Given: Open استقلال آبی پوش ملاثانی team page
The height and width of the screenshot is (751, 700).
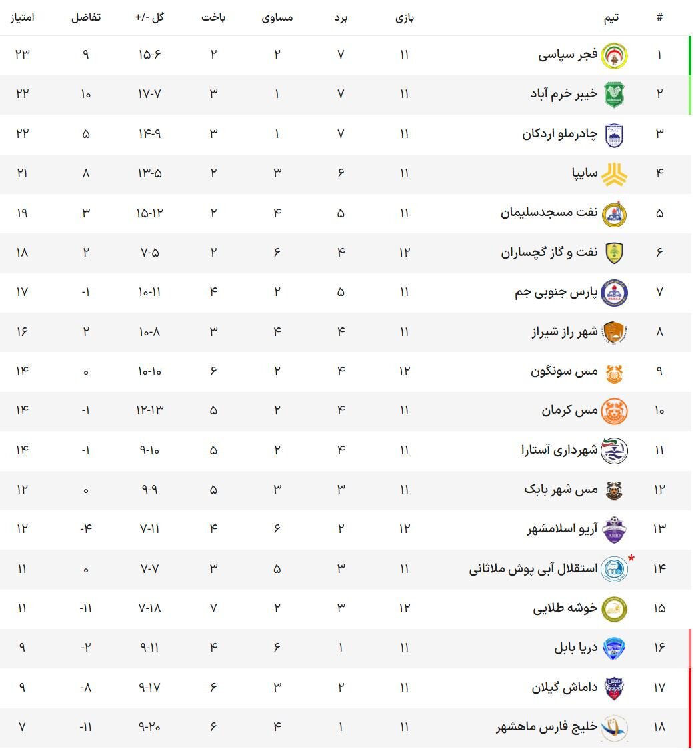Looking at the screenshot, I should pos(533,569).
